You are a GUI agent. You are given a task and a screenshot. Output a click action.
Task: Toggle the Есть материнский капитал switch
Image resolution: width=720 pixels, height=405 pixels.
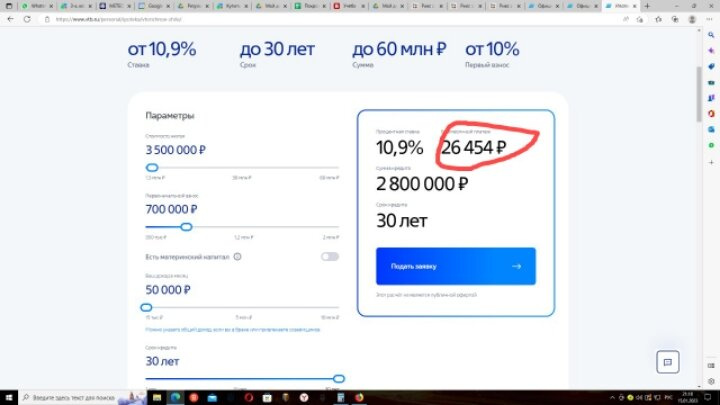click(x=329, y=257)
